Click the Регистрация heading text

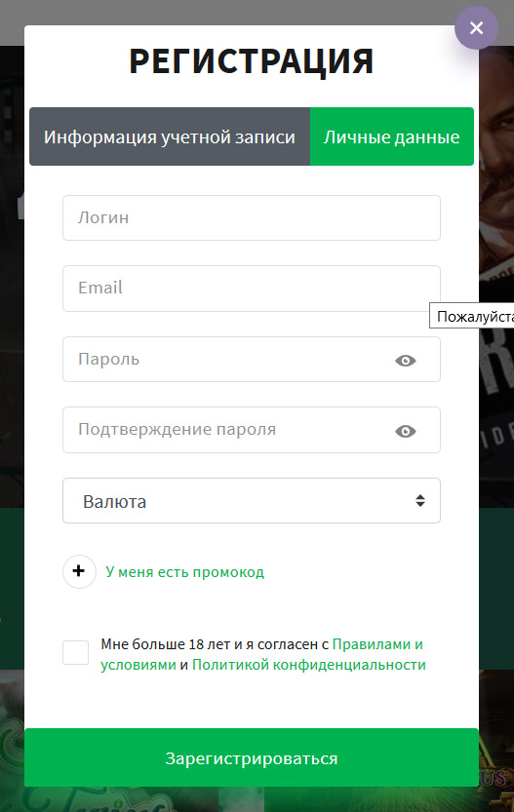coord(252,61)
